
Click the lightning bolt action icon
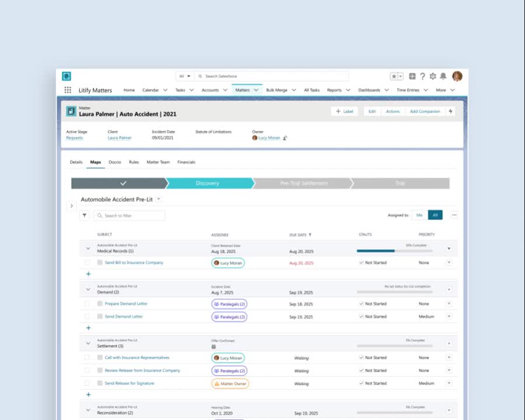(451, 111)
